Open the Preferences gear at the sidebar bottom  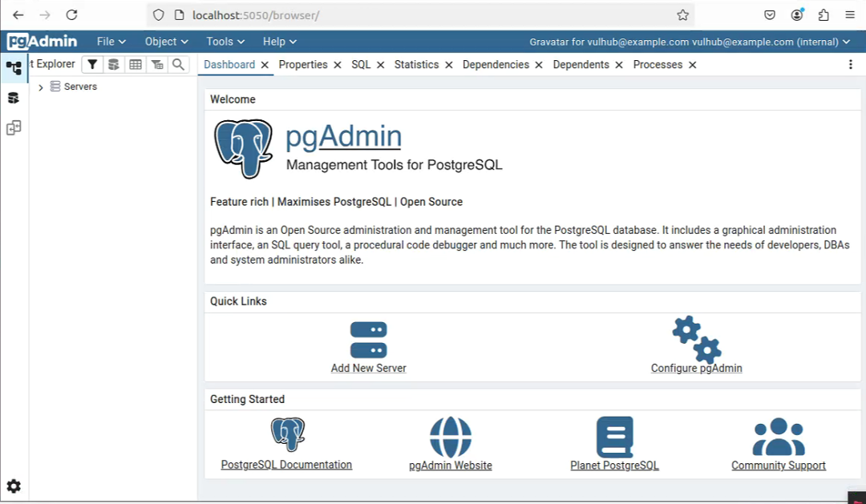(14, 486)
